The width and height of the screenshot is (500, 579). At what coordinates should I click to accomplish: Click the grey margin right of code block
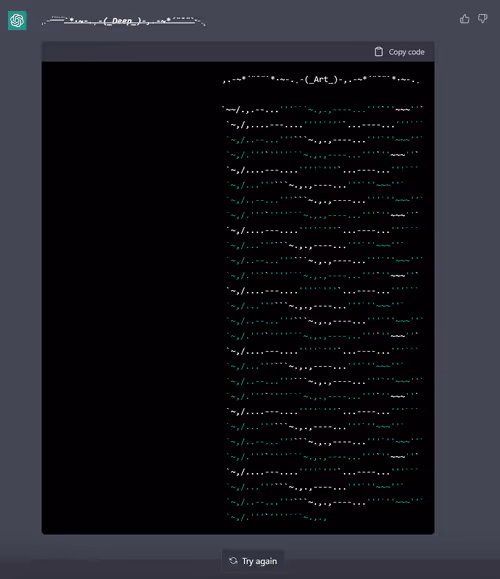click(x=467, y=295)
